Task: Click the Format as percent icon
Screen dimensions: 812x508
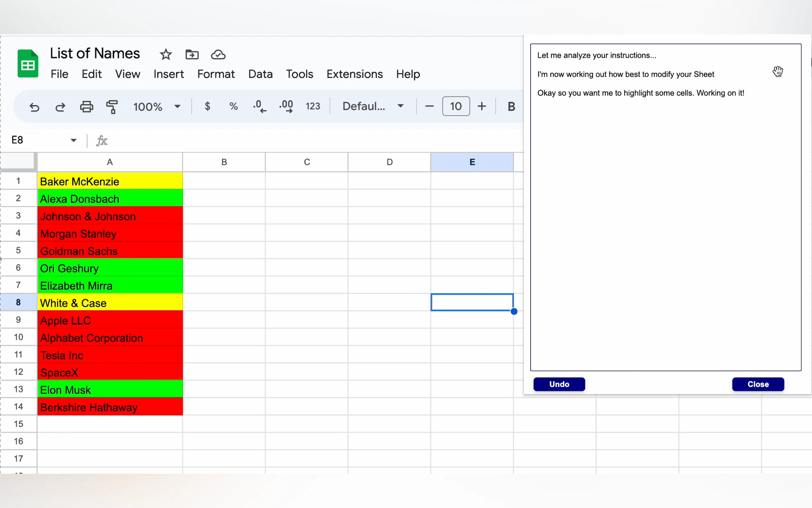Action: (233, 107)
